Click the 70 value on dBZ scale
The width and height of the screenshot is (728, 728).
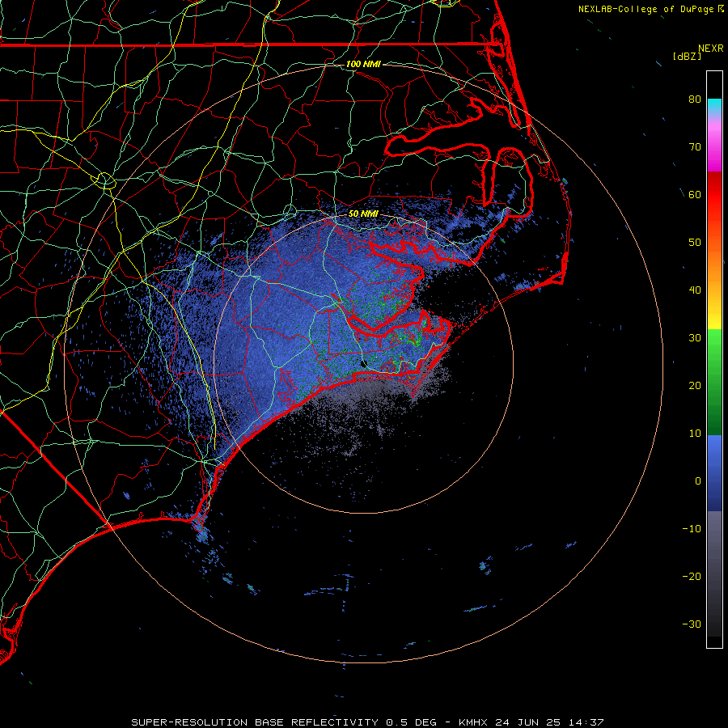point(695,146)
